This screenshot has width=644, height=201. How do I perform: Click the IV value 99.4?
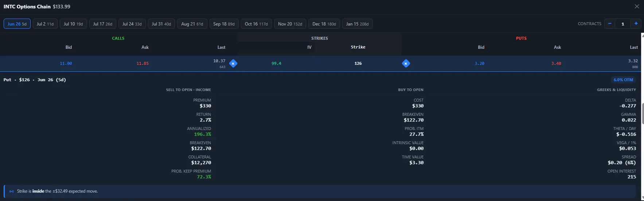(276, 63)
